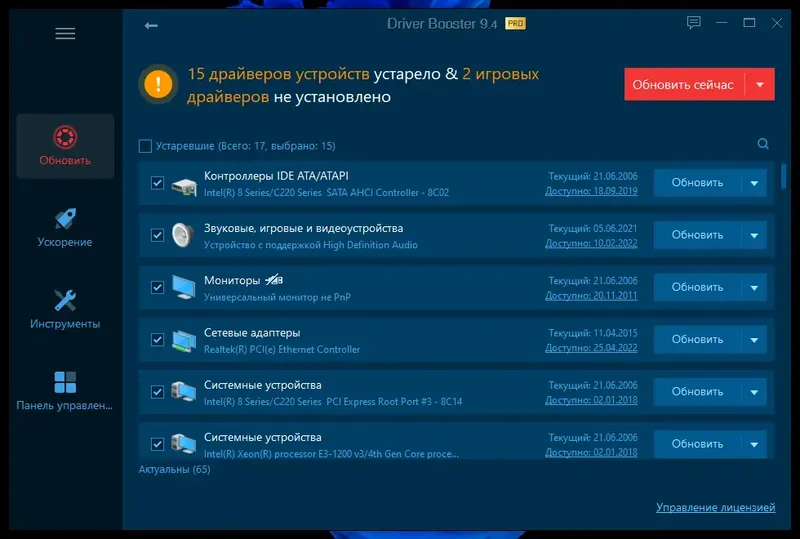Update the High Definition Audio driver
The image size is (800, 539).
(x=697, y=235)
